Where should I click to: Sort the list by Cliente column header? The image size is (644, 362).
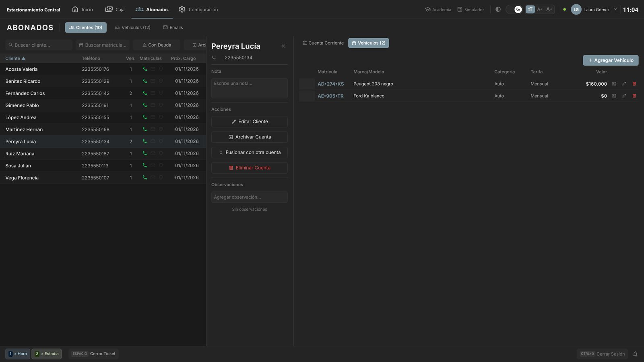tap(15, 58)
